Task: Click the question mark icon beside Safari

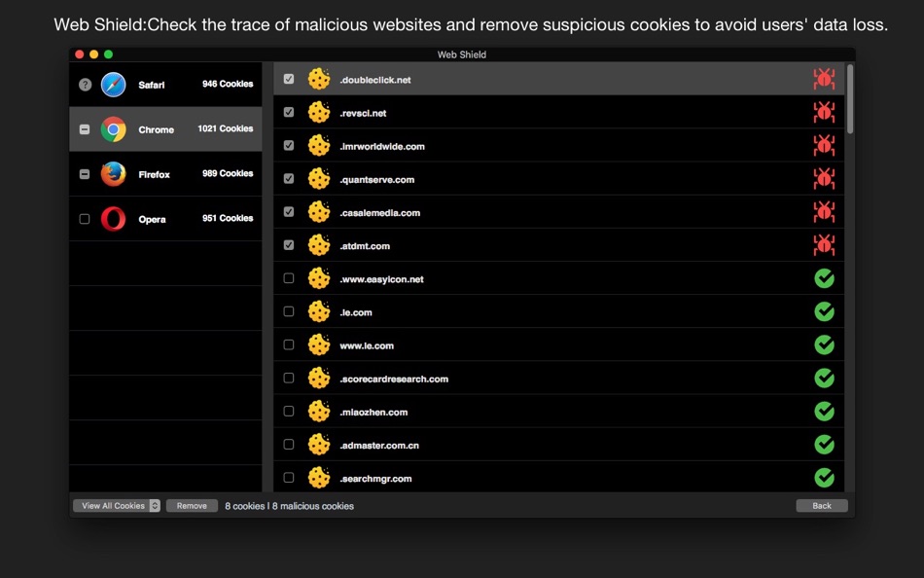Action: 85,85
